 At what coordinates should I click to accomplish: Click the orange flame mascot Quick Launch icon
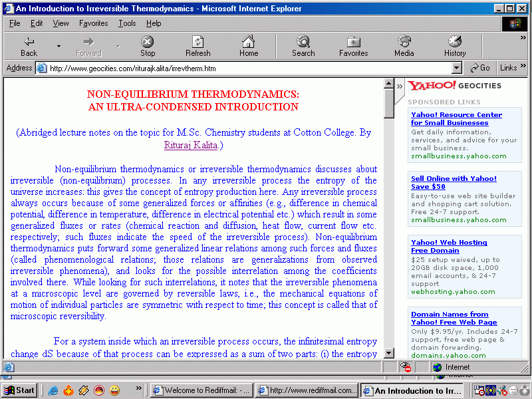tap(68, 391)
